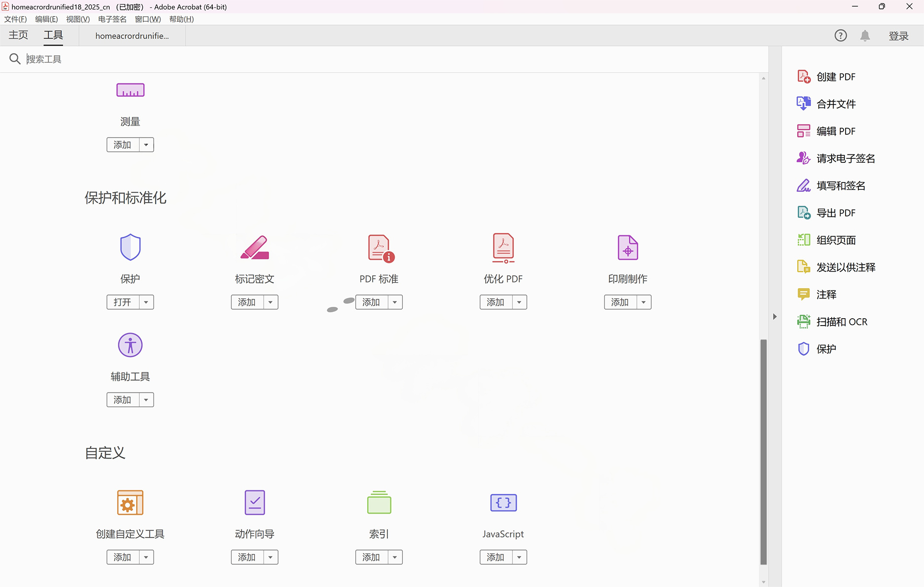Click 请求电子签名 in the sidebar
Screen dimensions: 924x587
(x=836, y=158)
